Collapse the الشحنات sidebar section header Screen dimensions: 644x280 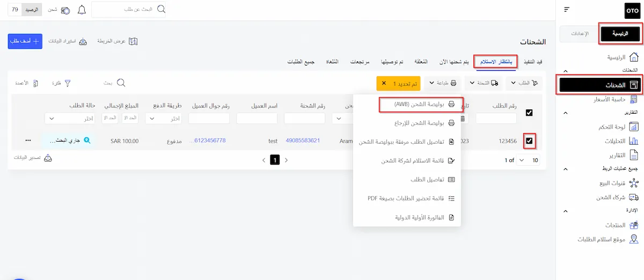[566, 71]
